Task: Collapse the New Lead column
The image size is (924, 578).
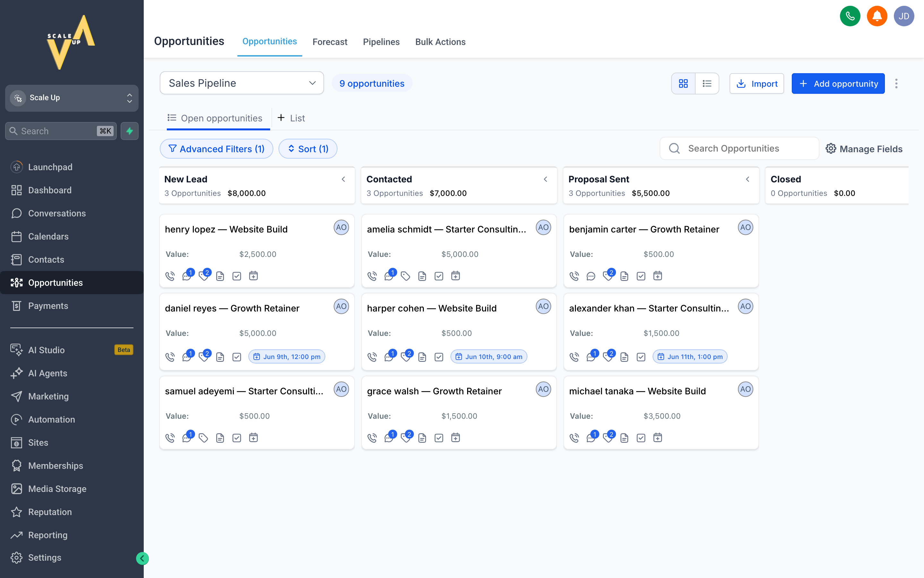Action: (x=343, y=179)
